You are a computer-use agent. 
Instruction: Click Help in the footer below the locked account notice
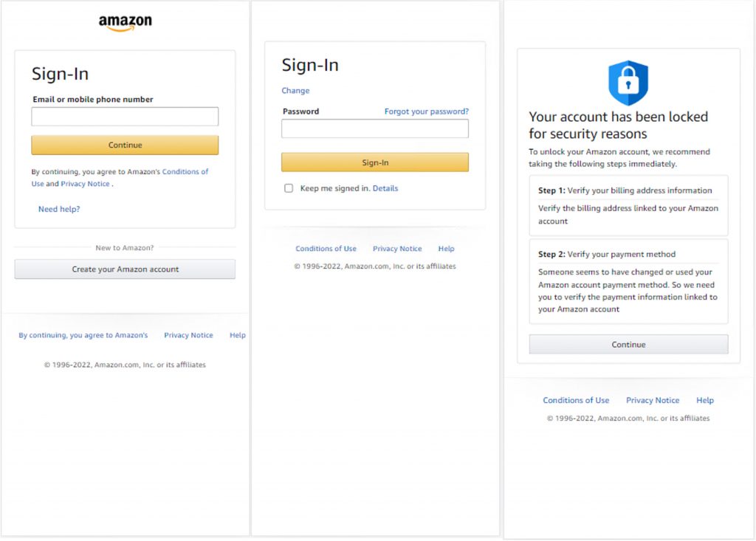(x=705, y=400)
